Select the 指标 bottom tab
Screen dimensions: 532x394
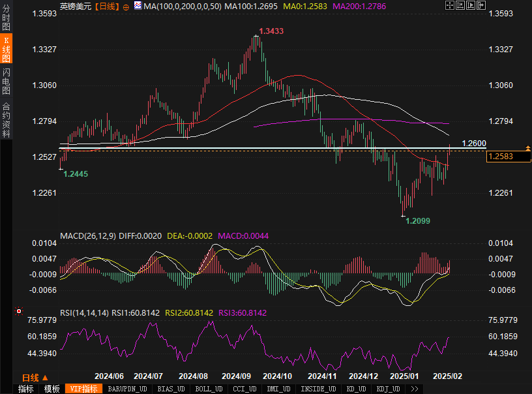pos(26,389)
